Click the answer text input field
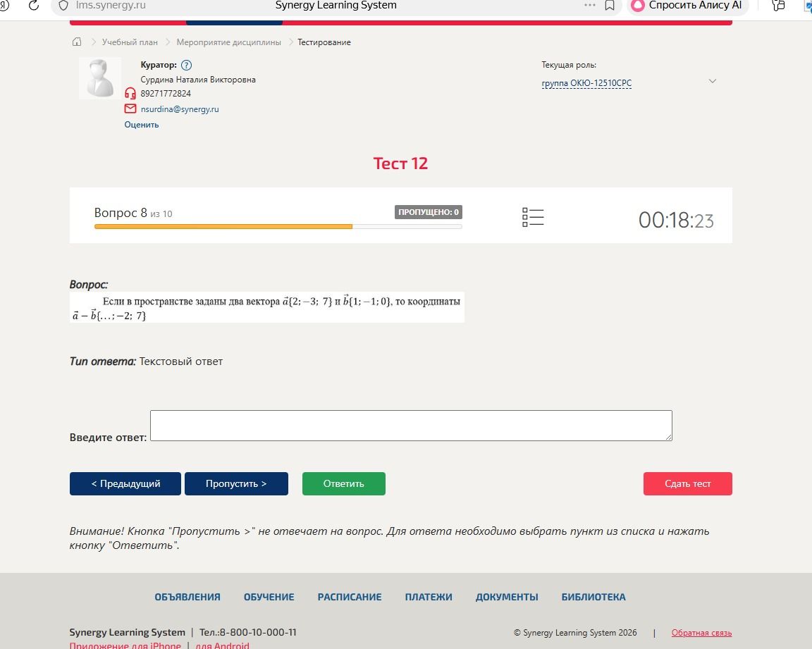This screenshot has width=812, height=649. point(411,426)
